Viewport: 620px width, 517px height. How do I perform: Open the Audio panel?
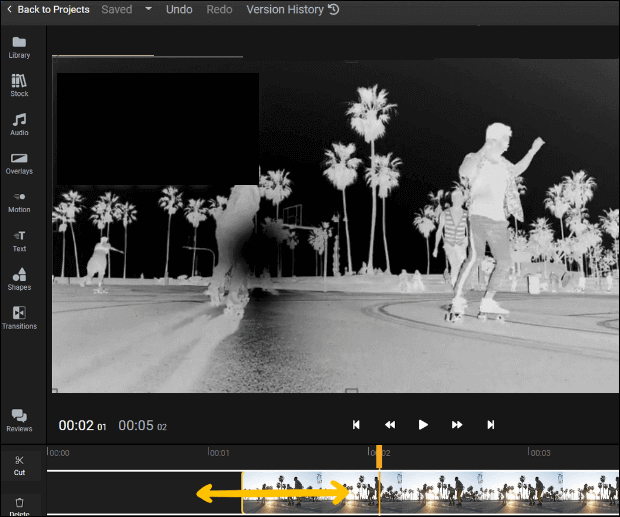tap(19, 124)
